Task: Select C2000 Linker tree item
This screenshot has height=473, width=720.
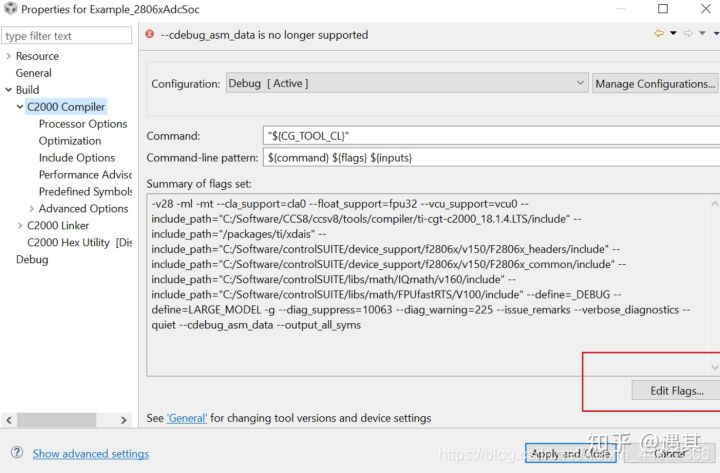Action: click(x=58, y=225)
